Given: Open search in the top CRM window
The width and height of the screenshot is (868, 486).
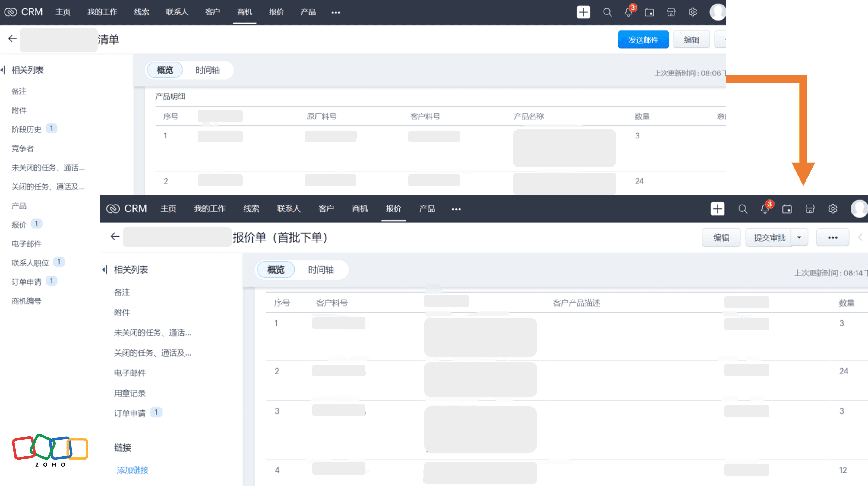Looking at the screenshot, I should [607, 12].
